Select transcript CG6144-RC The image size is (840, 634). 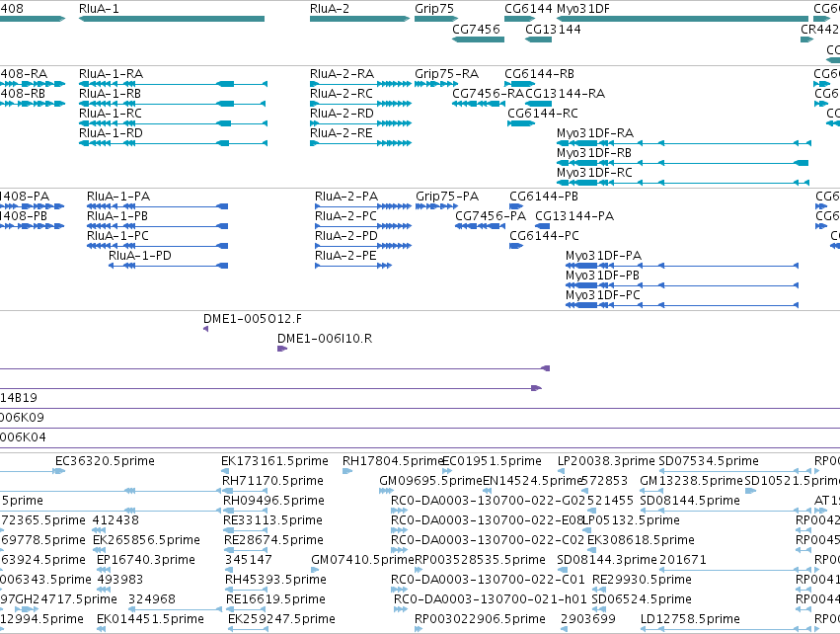pos(543,114)
